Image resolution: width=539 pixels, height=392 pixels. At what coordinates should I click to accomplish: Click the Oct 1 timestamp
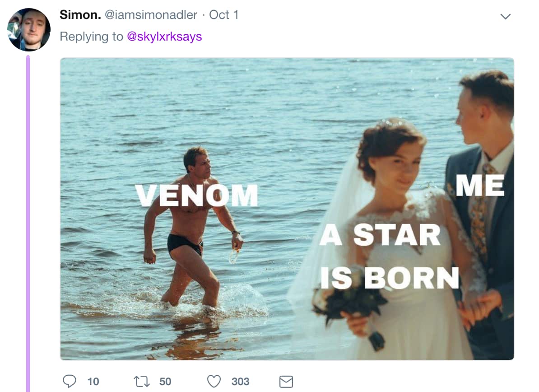point(223,14)
